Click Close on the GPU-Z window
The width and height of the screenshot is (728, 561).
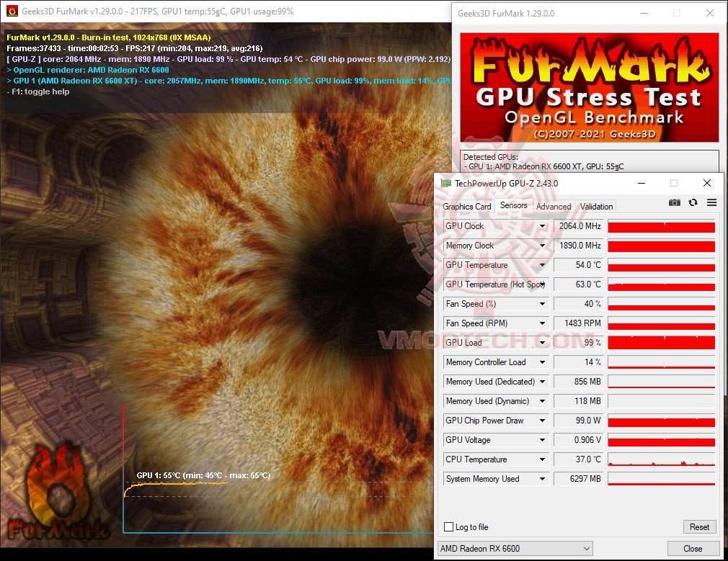[693, 548]
